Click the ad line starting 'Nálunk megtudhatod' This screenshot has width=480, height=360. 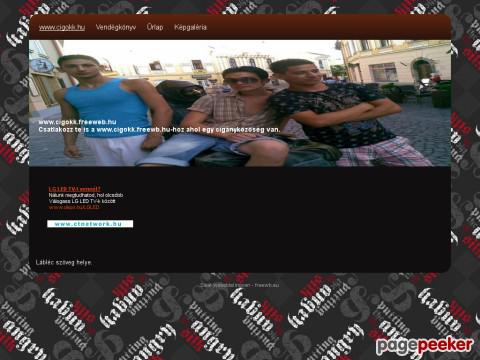(x=86, y=195)
